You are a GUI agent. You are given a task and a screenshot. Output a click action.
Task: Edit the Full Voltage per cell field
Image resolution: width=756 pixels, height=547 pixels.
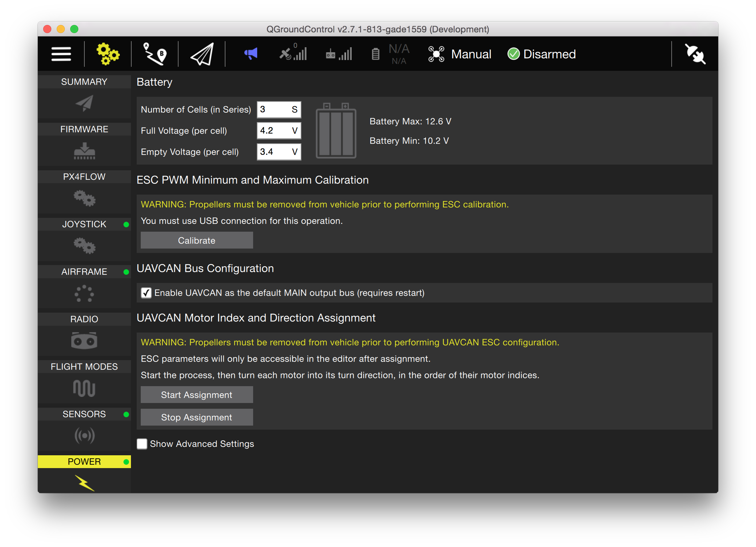(279, 131)
